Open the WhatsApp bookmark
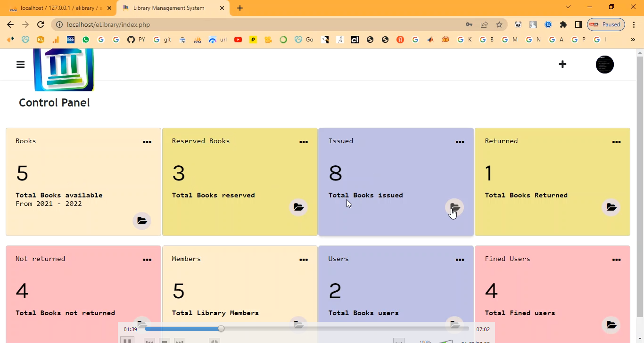 coord(86,40)
